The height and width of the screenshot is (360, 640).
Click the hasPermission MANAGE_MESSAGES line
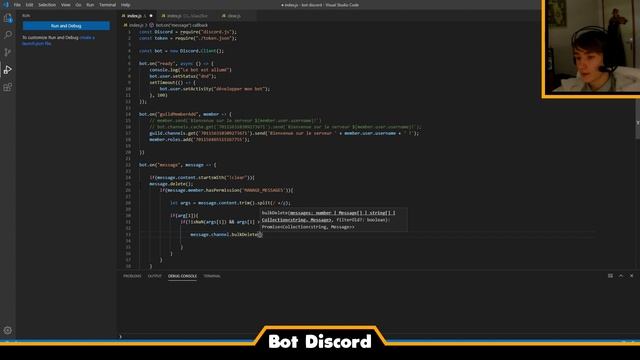point(226,190)
